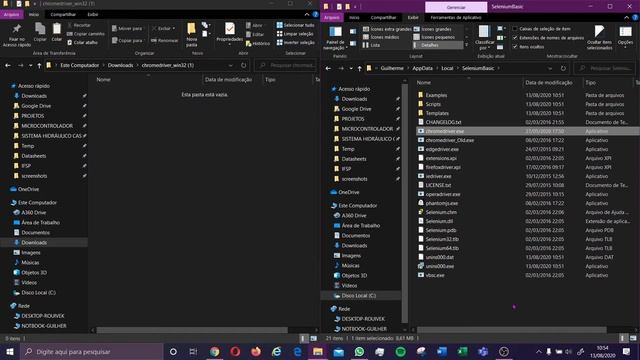Open Início tab in right window
Screen dimensions: 640x360
click(354, 18)
